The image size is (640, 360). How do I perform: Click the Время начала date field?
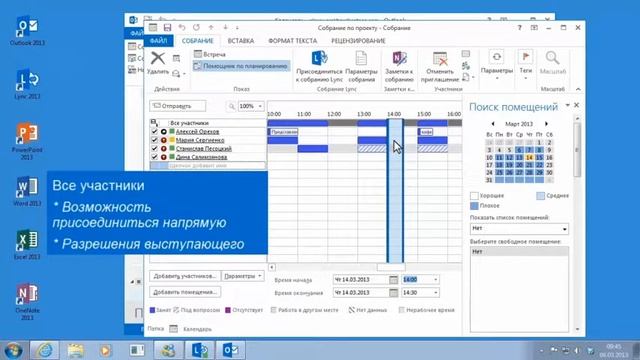point(360,280)
